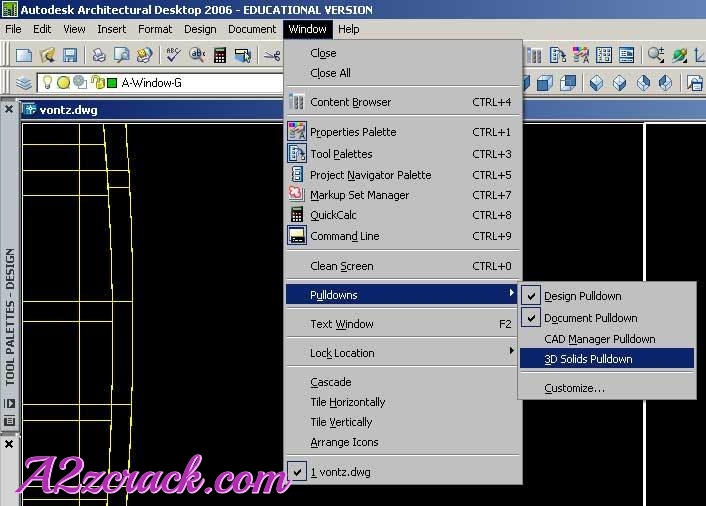
Task: Click the Command Line window toolbar icon
Action: [x=627, y=56]
